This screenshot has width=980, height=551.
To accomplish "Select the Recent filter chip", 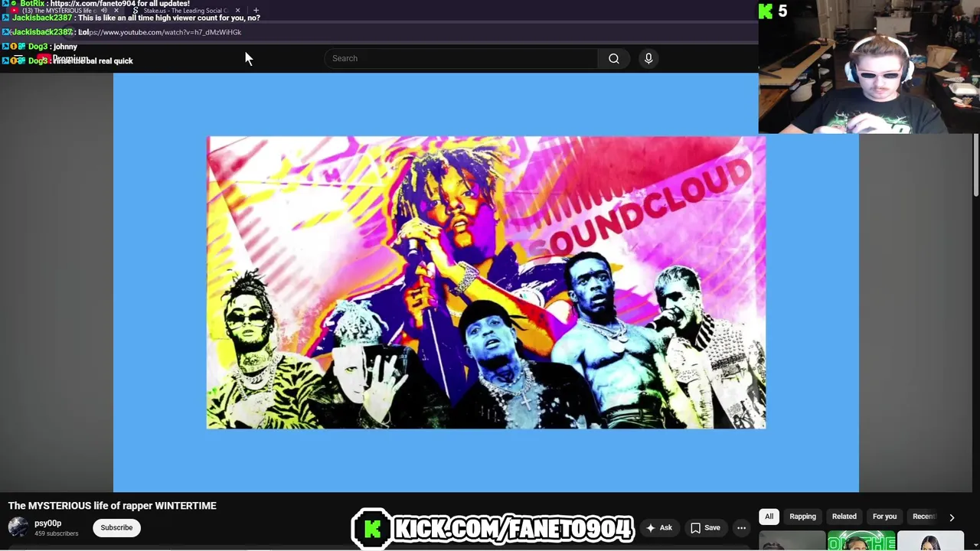I will click(923, 517).
